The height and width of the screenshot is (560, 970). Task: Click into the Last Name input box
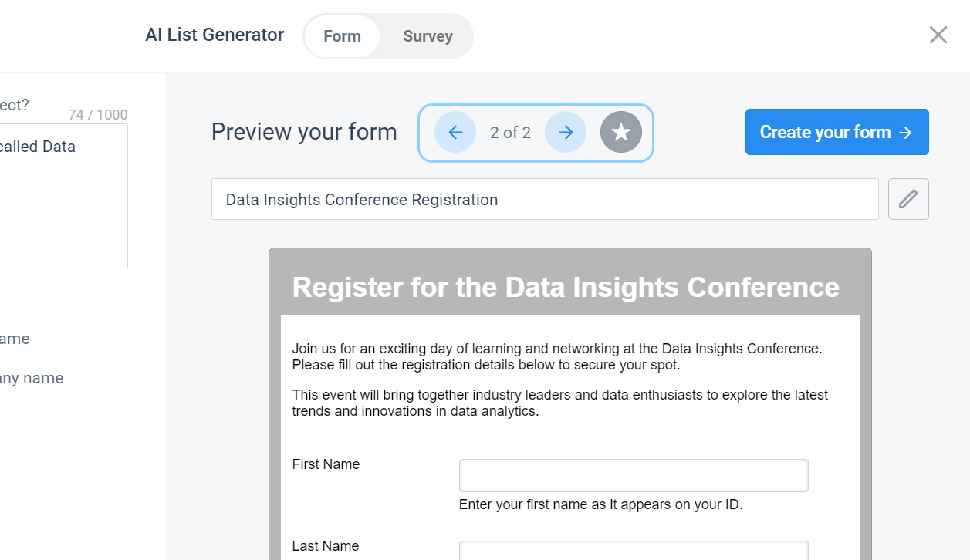[634, 551]
